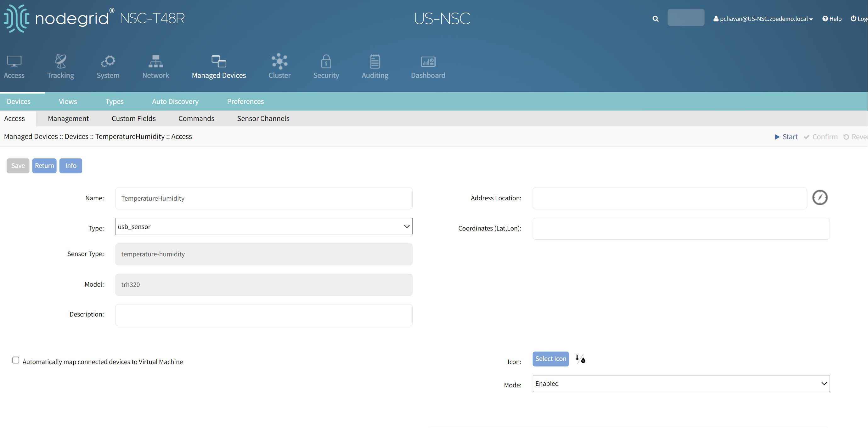Click the Return button
The image size is (868, 434).
tap(44, 166)
